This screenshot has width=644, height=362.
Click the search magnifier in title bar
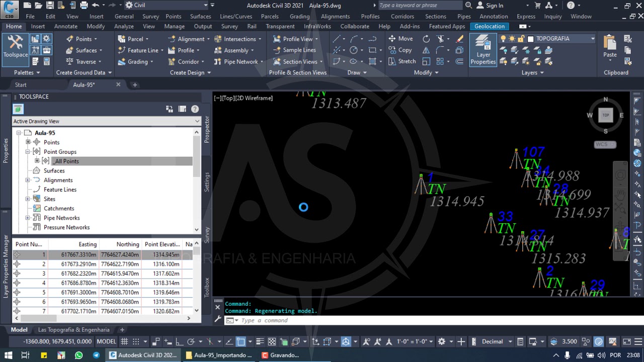[468, 5]
